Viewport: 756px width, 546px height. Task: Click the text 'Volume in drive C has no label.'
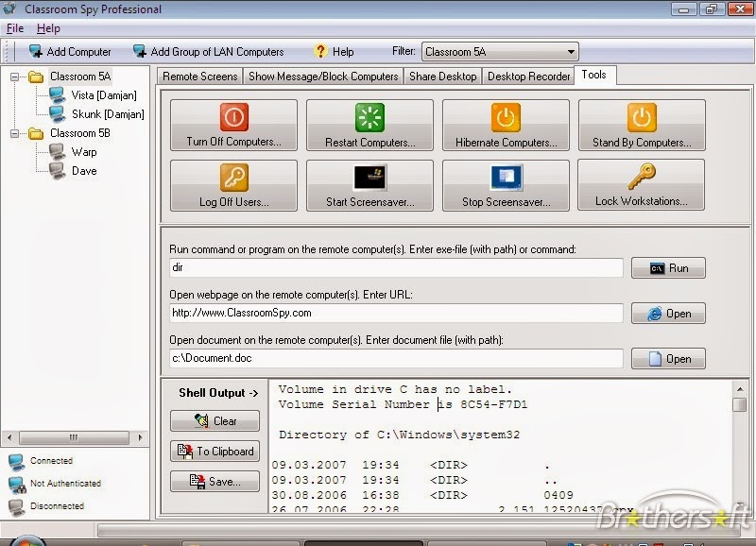point(395,389)
